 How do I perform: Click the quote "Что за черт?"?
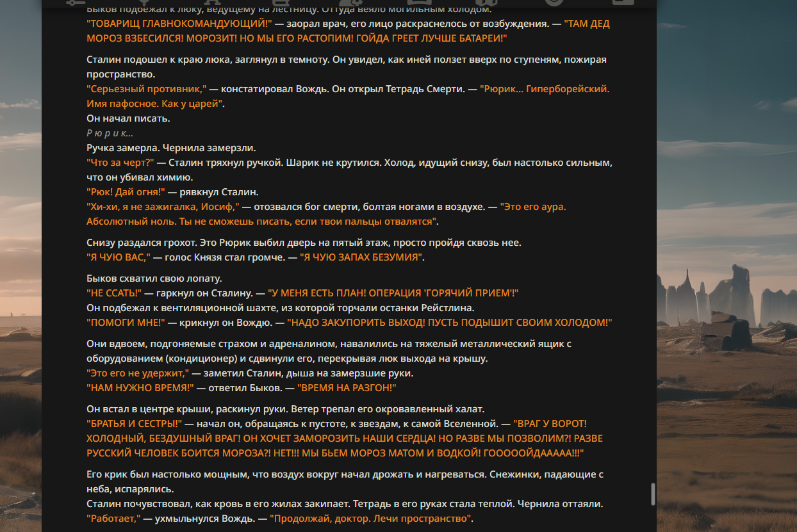point(120,163)
